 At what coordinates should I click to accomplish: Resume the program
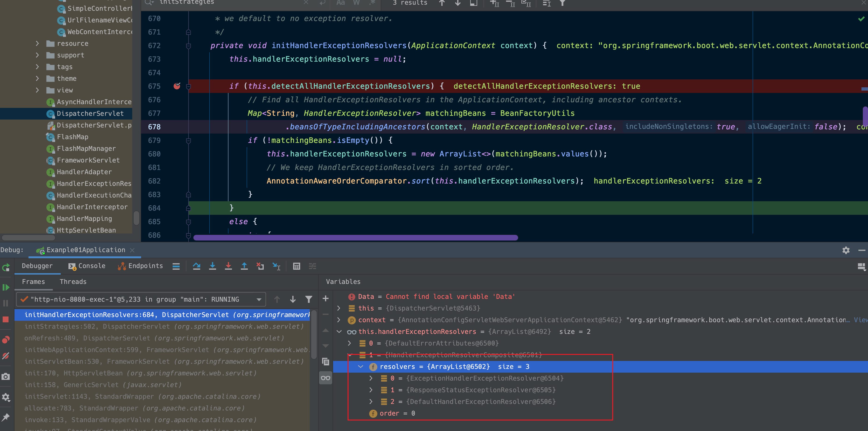click(6, 287)
